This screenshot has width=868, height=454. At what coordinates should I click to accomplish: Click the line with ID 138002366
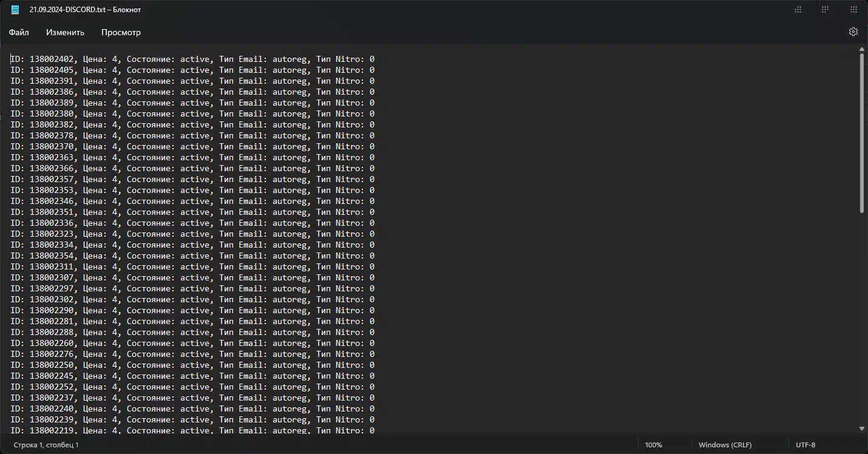(x=192, y=168)
